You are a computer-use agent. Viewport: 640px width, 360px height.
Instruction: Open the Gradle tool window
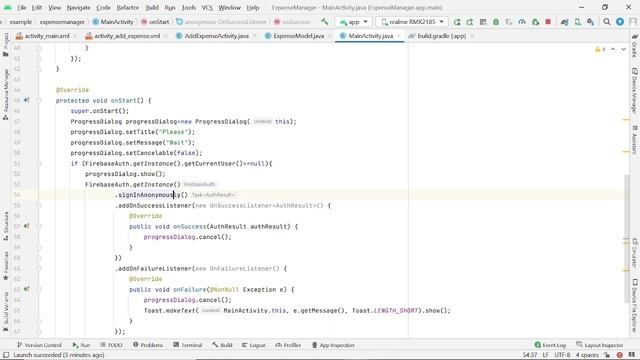coord(635,45)
